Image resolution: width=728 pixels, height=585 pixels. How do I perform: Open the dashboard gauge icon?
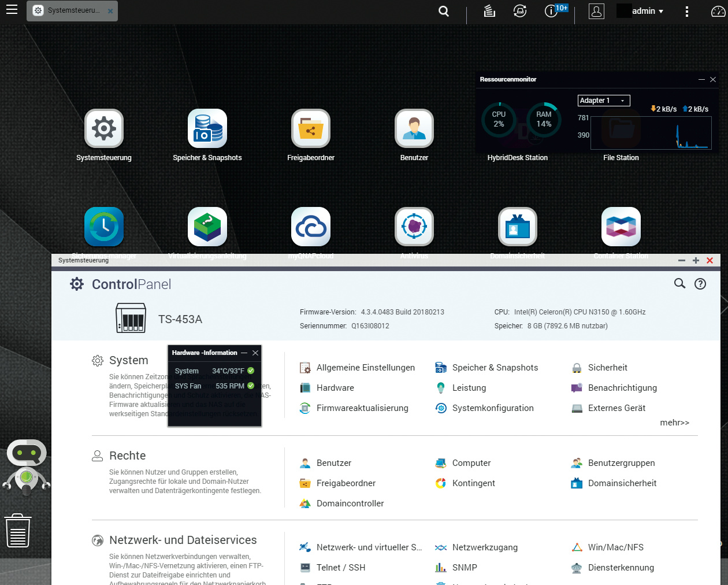pos(718,11)
